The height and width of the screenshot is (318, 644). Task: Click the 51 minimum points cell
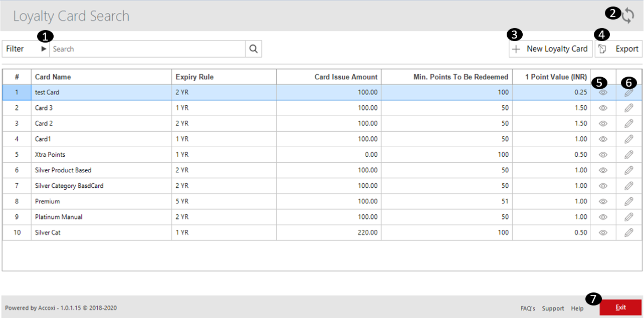pos(447,201)
